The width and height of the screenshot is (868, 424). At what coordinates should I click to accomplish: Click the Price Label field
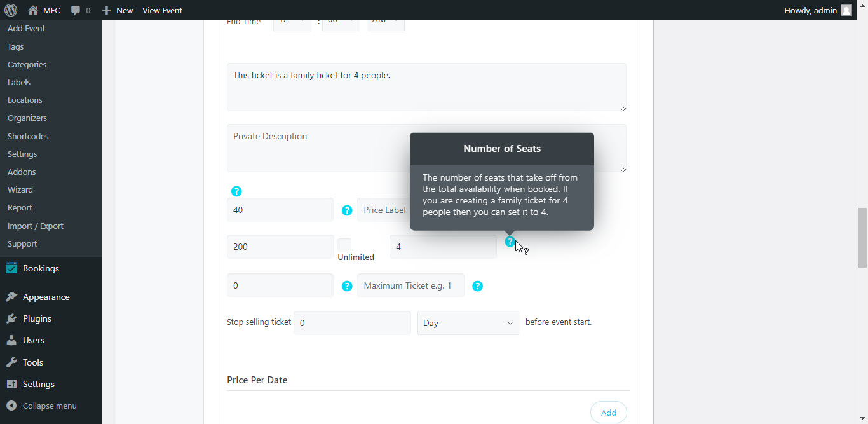click(x=383, y=210)
